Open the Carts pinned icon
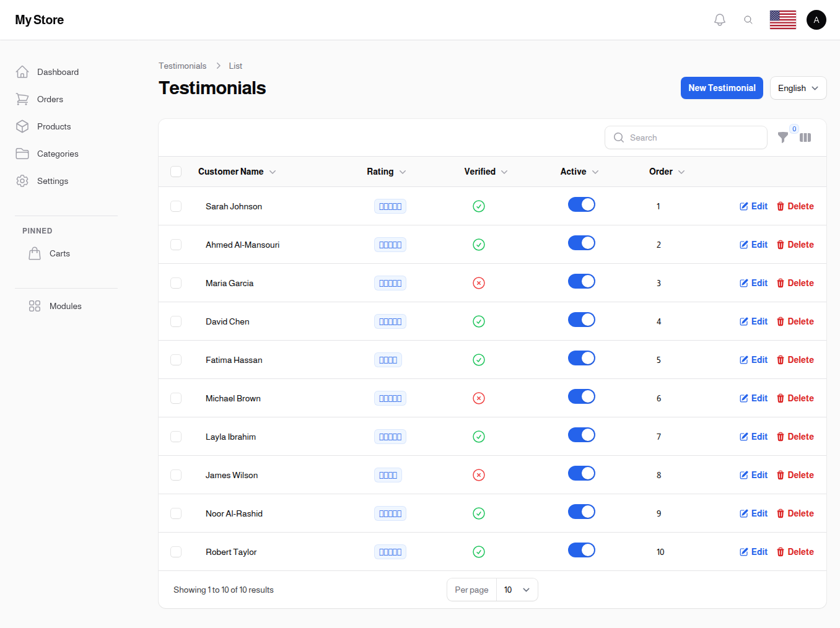The width and height of the screenshot is (840, 628). [35, 253]
